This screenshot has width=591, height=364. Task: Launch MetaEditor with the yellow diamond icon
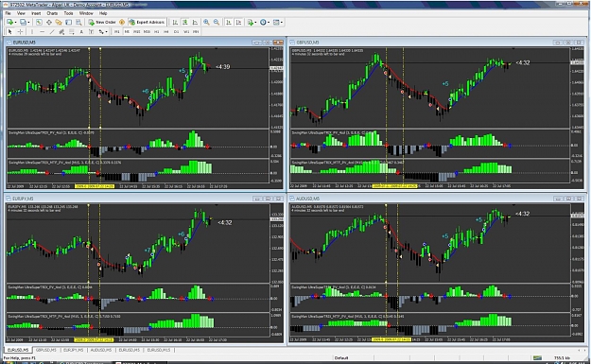coord(122,23)
